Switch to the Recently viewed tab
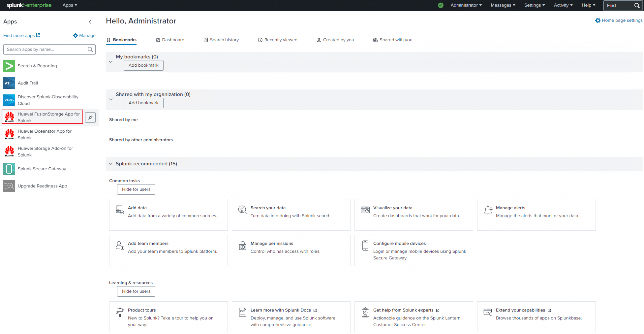Viewport: 644px width, 334px height. tap(278, 40)
